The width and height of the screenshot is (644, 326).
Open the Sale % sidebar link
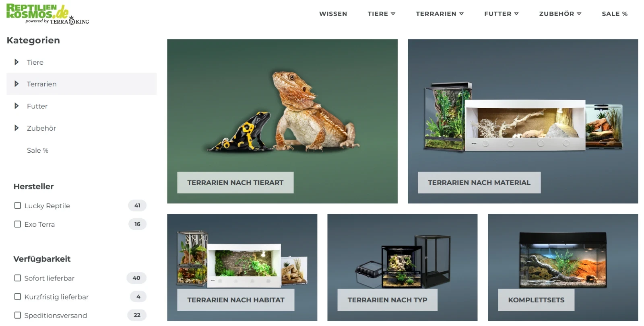coord(37,150)
